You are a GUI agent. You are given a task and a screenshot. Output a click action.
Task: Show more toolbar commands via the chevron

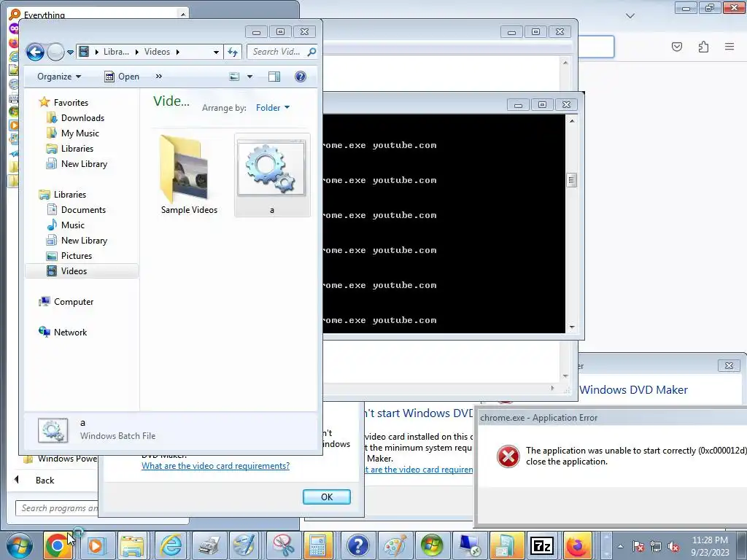tap(158, 76)
